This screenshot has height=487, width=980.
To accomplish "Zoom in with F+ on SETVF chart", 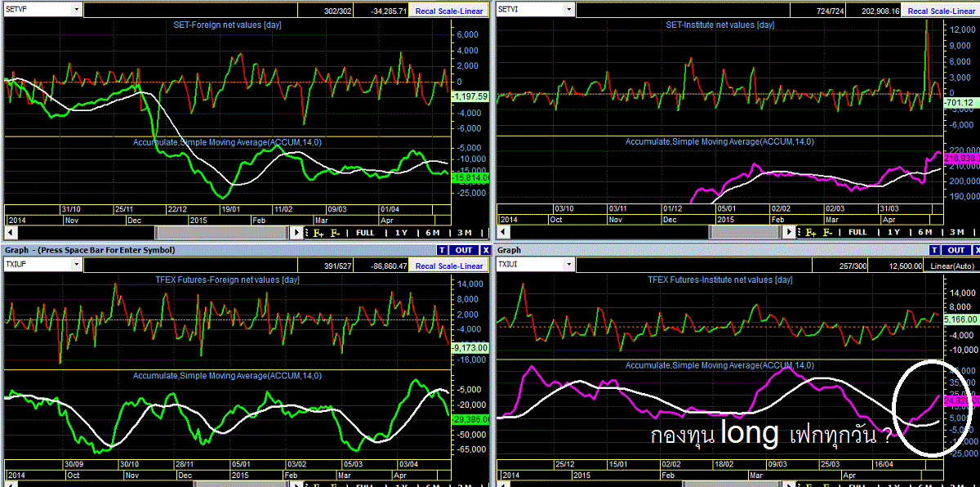I will pyautogui.click(x=319, y=232).
